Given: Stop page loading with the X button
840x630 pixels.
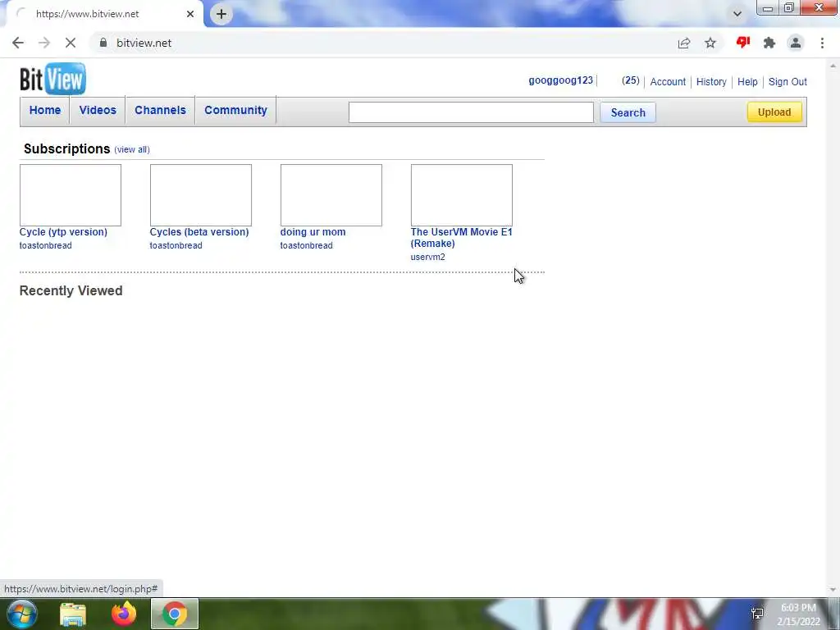Looking at the screenshot, I should 71,43.
